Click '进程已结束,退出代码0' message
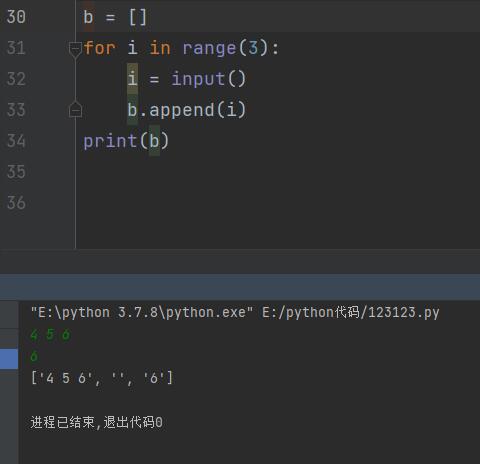Screen dimensions: 480x464 pos(96,422)
